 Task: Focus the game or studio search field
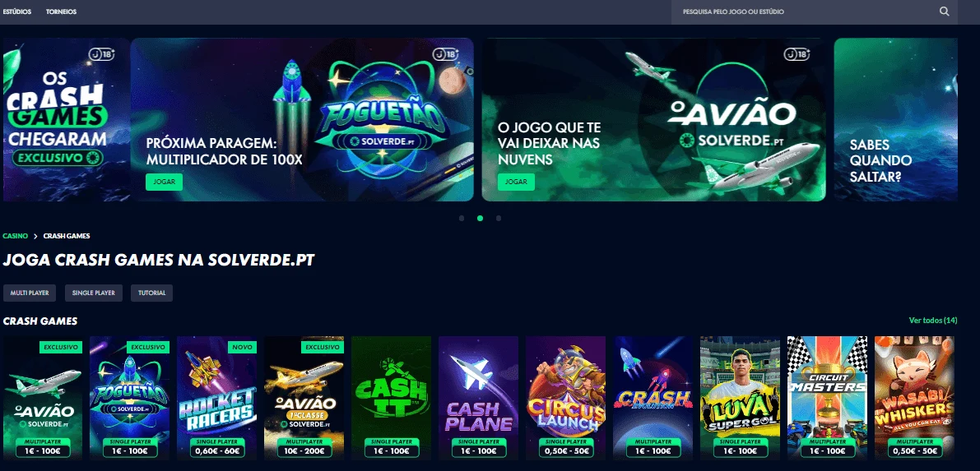(806, 12)
